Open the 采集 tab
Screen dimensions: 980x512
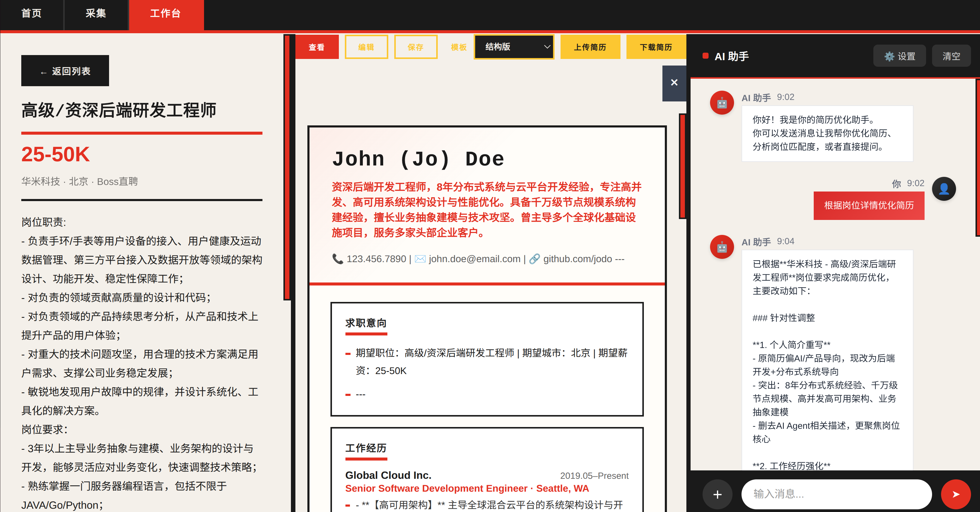tap(96, 14)
